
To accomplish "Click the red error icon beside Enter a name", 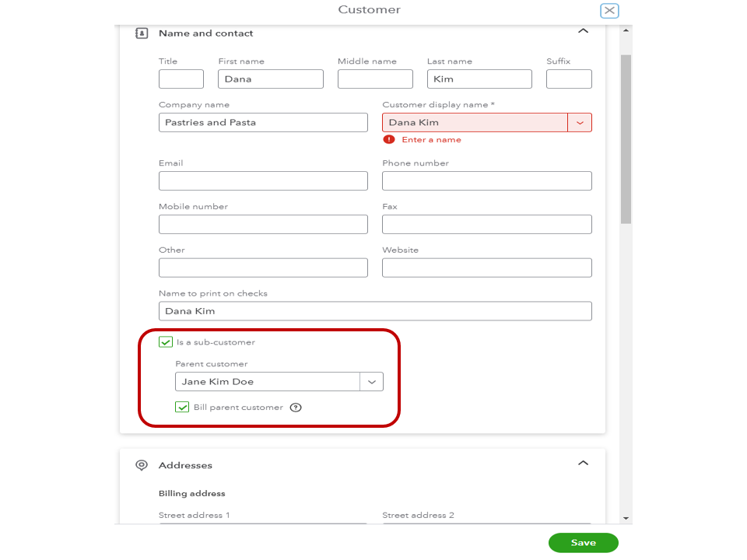I will coord(389,140).
